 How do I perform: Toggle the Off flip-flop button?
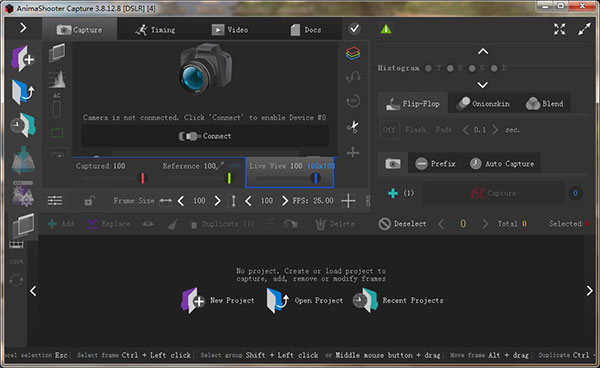389,130
